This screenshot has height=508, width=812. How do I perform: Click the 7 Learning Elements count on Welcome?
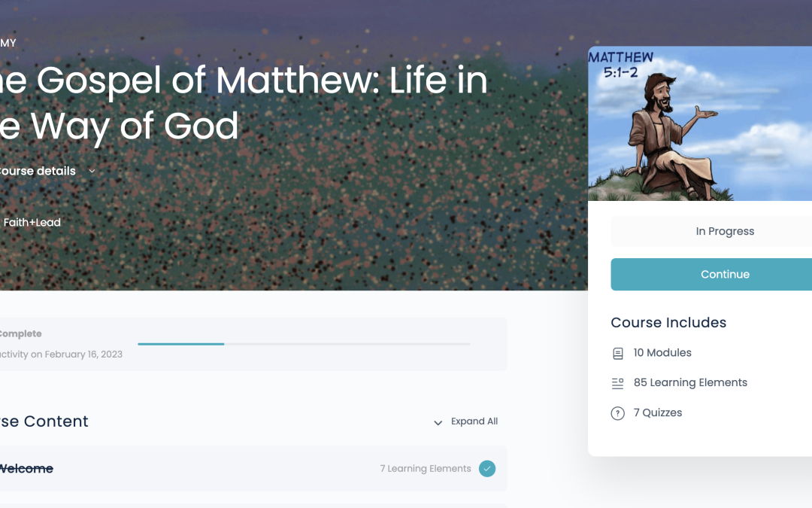(424, 468)
